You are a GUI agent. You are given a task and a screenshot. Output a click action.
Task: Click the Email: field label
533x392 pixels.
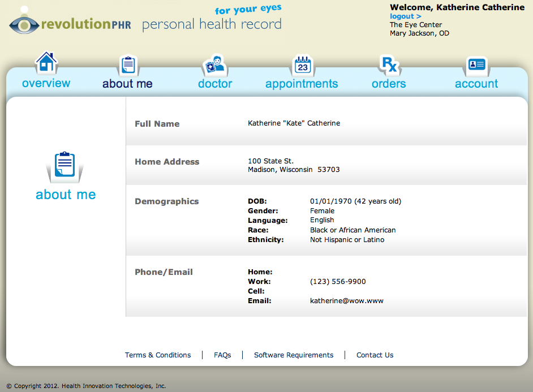259,300
